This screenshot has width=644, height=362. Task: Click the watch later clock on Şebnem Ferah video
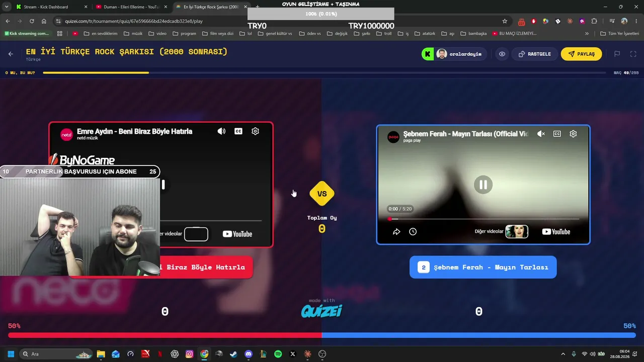coord(413,232)
